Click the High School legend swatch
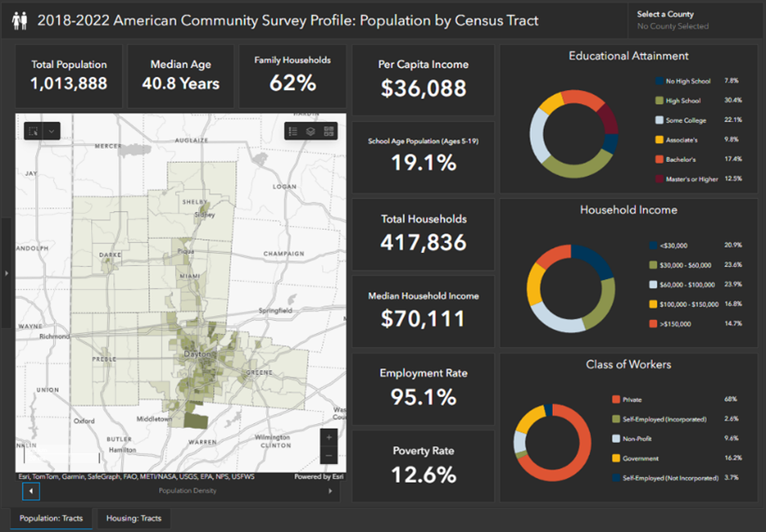Image resolution: width=766 pixels, height=532 pixels. (660, 101)
